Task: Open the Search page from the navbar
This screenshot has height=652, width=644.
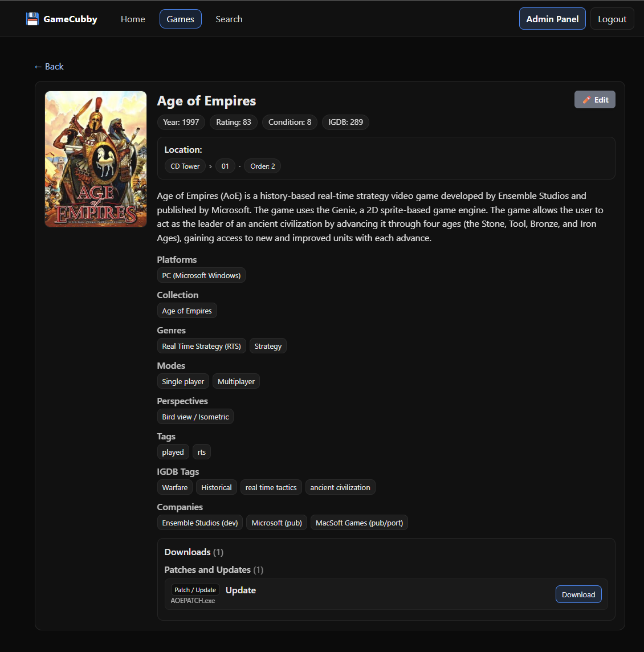Action: click(x=229, y=18)
